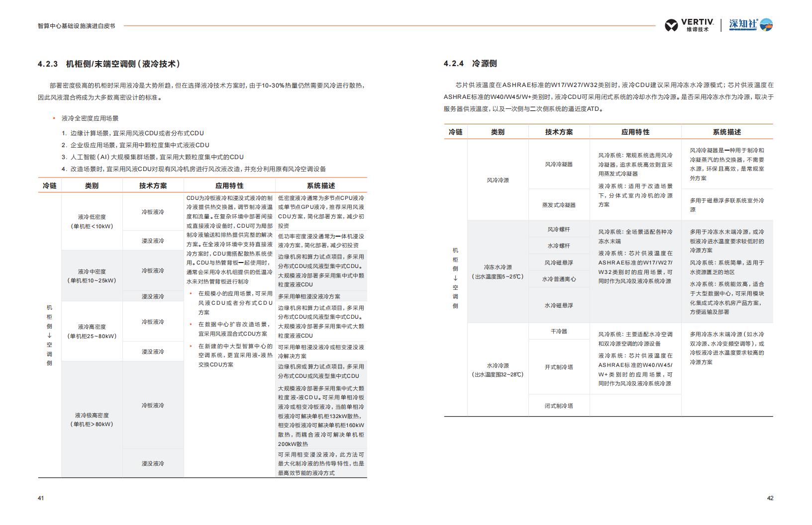Click the text 多采用单相浸没液冷方案
This screenshot has width=812, height=525.
point(309,296)
